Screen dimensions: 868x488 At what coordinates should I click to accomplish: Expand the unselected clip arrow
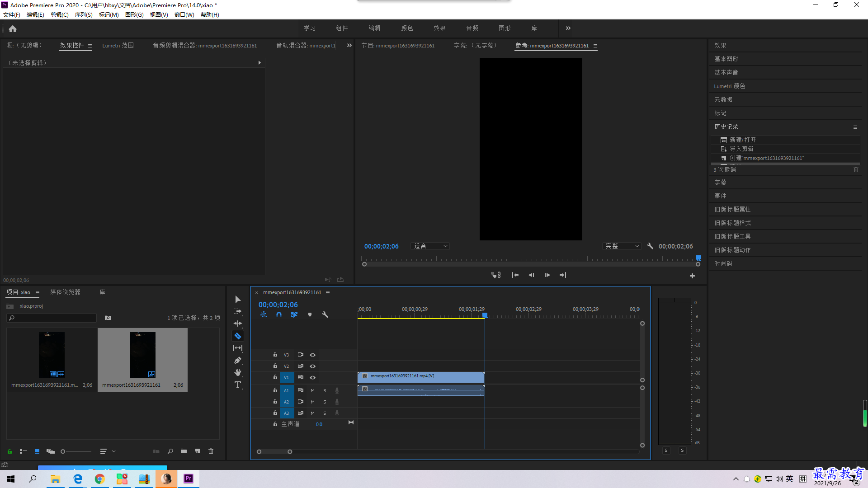[259, 63]
